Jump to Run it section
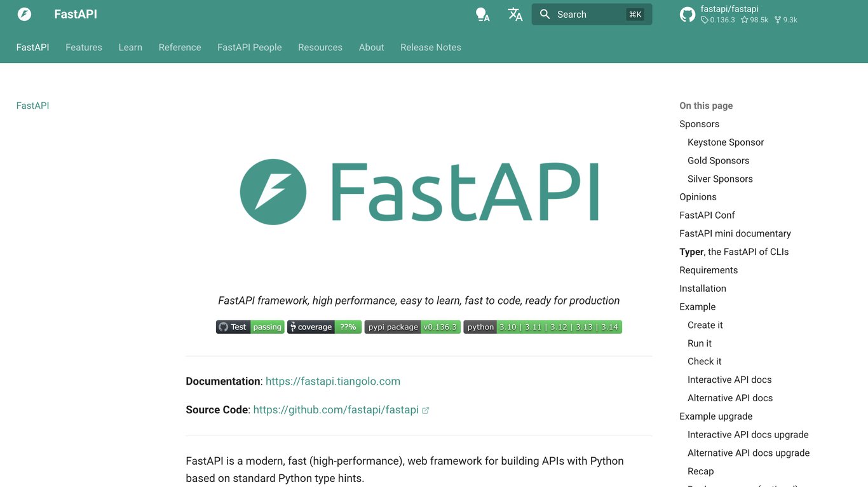Image resolution: width=868 pixels, height=487 pixels. (700, 343)
